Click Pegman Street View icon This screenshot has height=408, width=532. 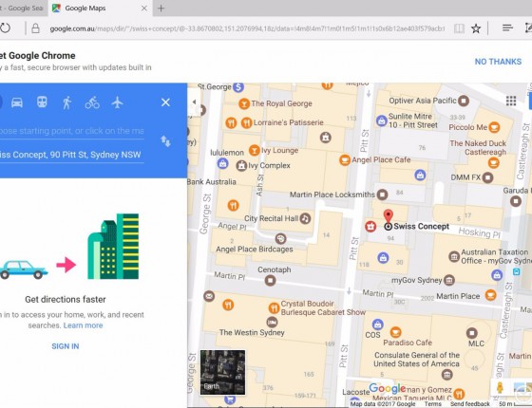(x=500, y=388)
